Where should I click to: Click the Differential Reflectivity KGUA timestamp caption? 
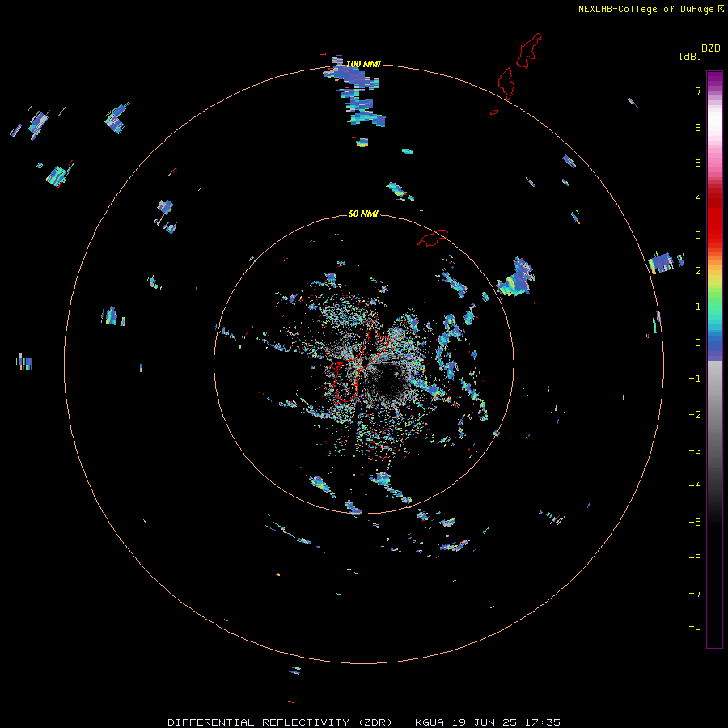click(x=363, y=722)
